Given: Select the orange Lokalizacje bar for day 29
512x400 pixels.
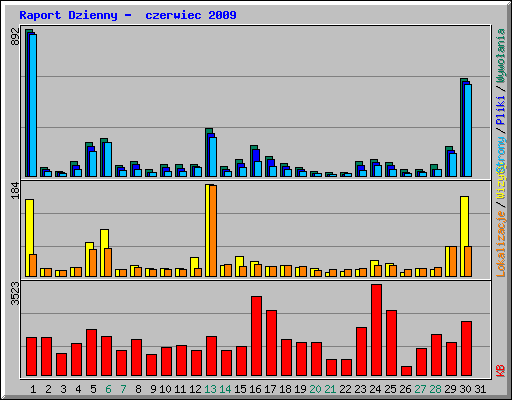Looking at the screenshot, I should tap(453, 261).
